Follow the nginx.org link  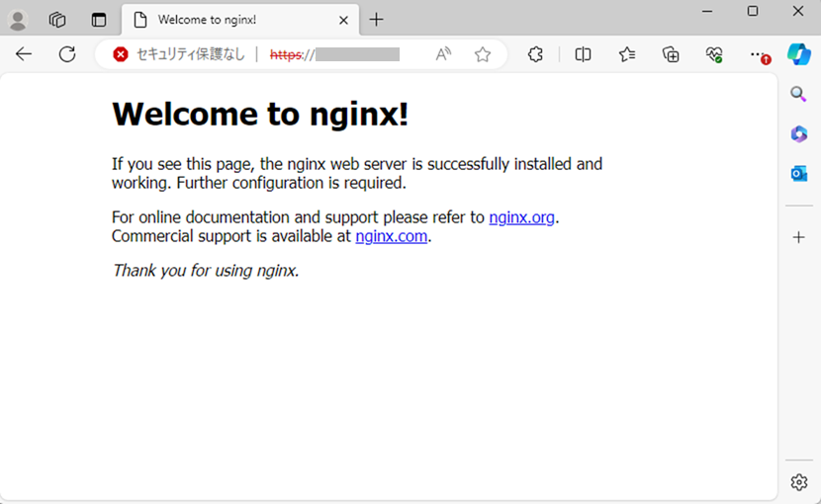point(521,217)
